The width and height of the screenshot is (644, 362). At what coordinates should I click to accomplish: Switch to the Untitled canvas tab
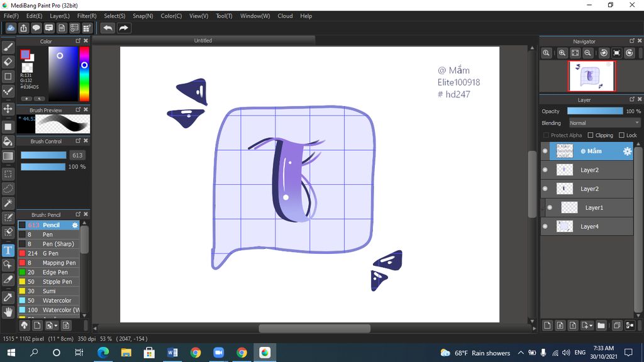click(x=203, y=40)
